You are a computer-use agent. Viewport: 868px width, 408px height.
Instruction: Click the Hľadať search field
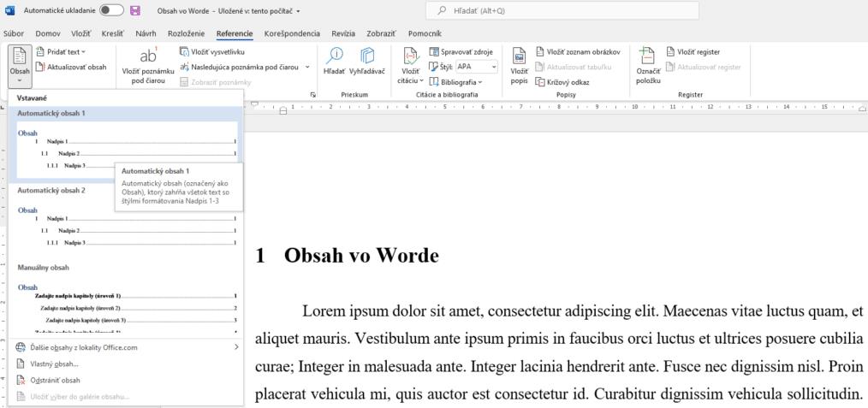(562, 10)
